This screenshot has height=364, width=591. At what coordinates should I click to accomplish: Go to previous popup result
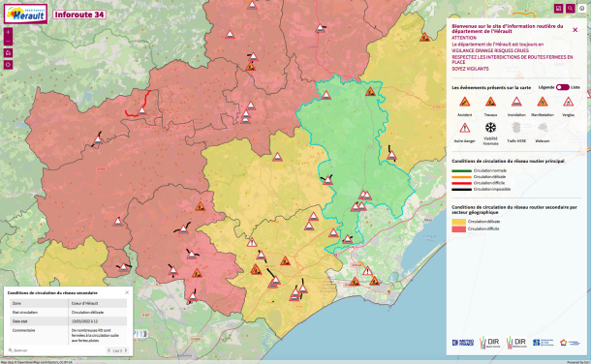(x=109, y=350)
